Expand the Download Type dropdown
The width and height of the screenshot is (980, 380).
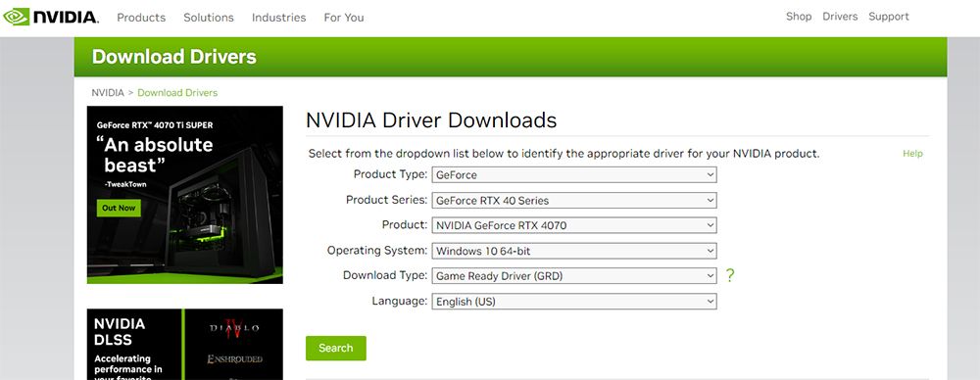pyautogui.click(x=573, y=275)
